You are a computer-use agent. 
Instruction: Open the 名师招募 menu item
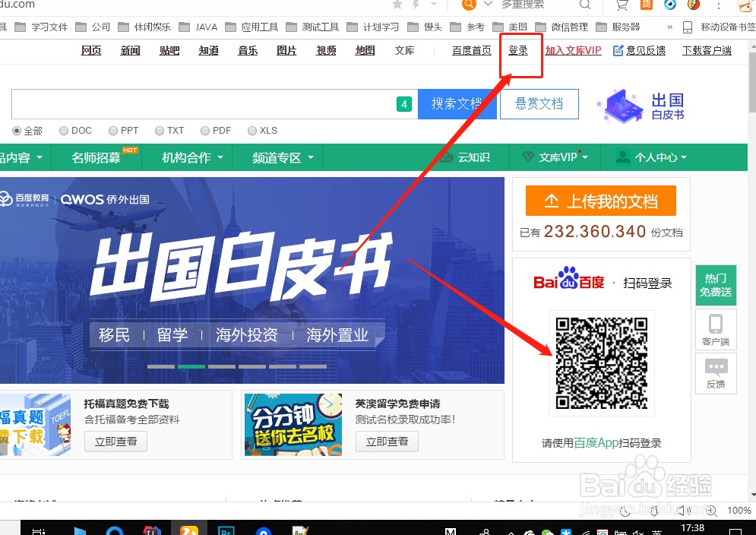(x=96, y=157)
